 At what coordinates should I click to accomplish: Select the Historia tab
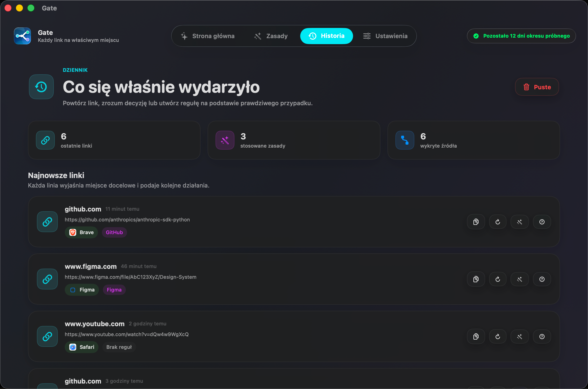(x=326, y=36)
